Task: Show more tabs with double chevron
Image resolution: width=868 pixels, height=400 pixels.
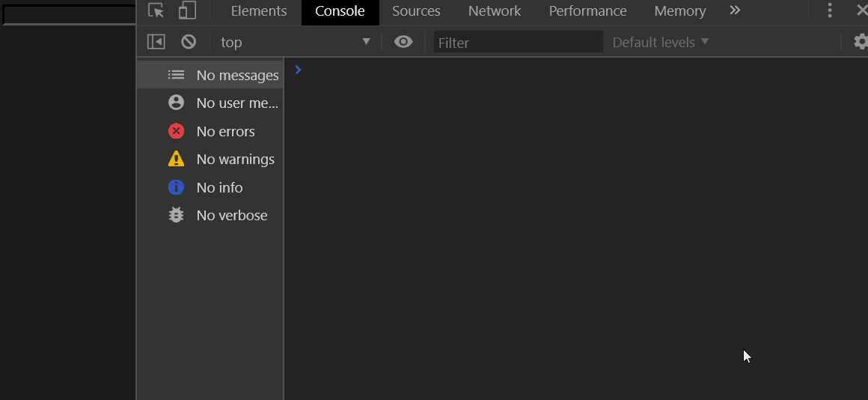Action: 735,10
